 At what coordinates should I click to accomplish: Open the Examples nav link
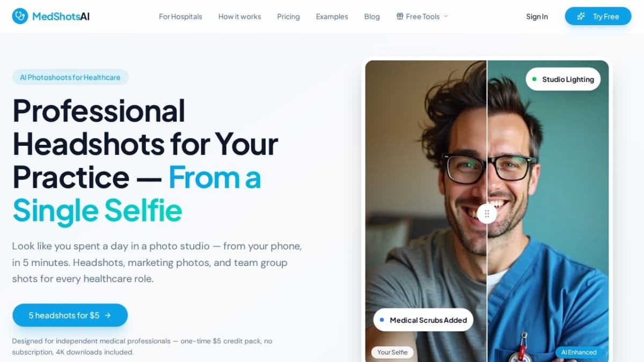(x=332, y=16)
